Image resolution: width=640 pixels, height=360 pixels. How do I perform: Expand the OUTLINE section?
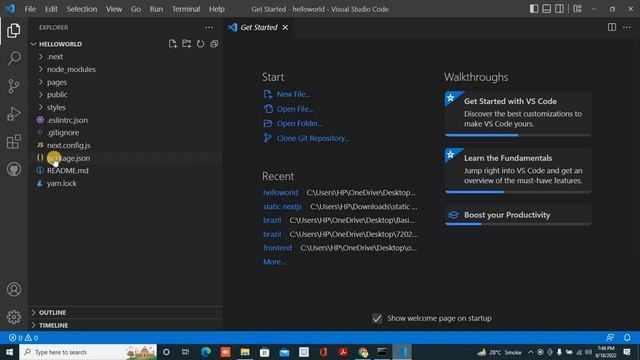point(52,312)
